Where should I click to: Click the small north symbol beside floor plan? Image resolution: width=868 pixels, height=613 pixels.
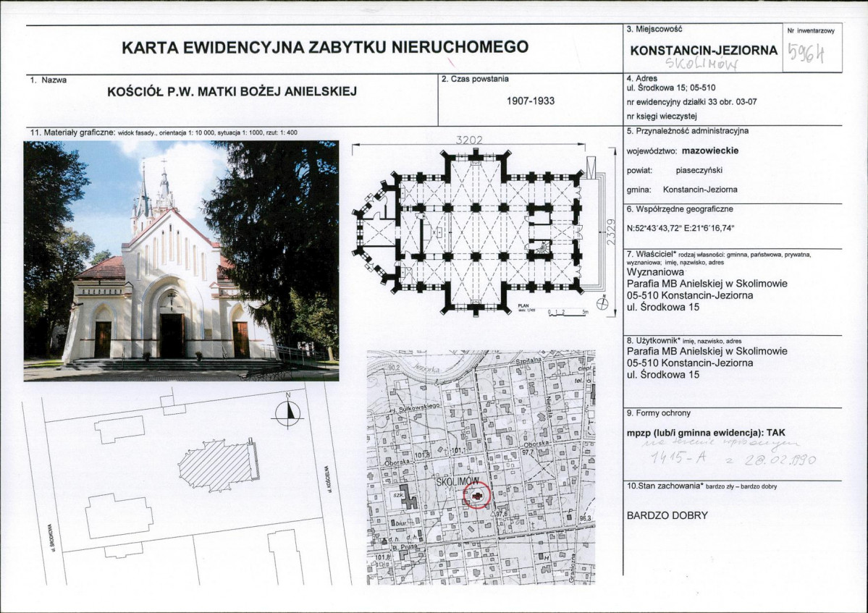click(x=602, y=304)
